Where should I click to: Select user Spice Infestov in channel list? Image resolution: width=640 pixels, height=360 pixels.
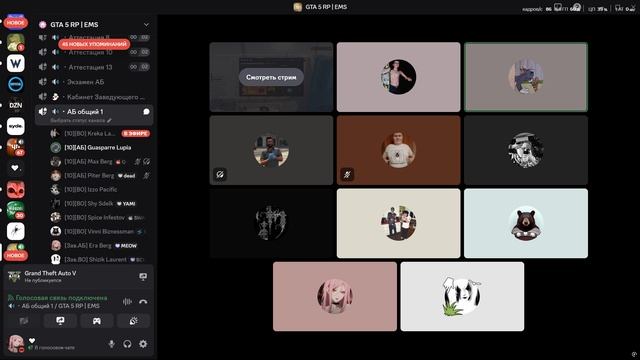(x=100, y=218)
